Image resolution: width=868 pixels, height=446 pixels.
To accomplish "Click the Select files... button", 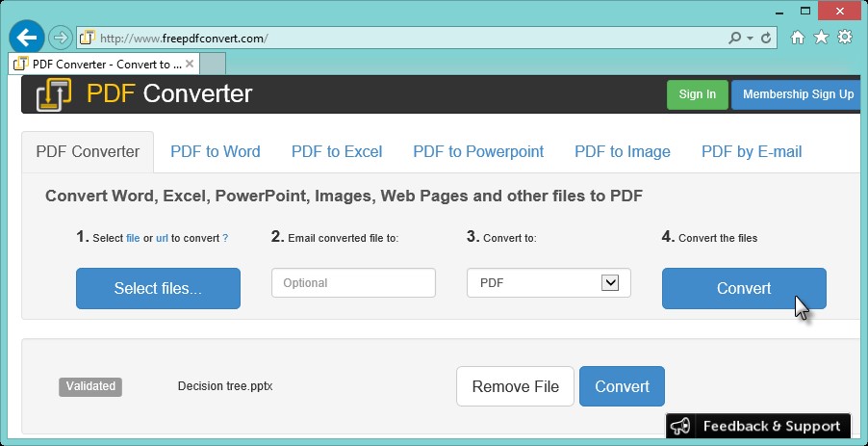I will (x=159, y=288).
